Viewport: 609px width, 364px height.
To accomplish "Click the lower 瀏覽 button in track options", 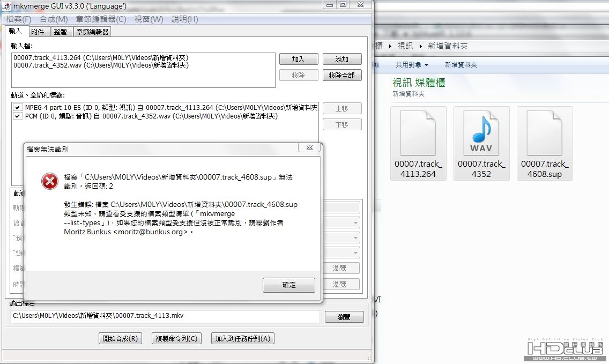I will coord(340,284).
